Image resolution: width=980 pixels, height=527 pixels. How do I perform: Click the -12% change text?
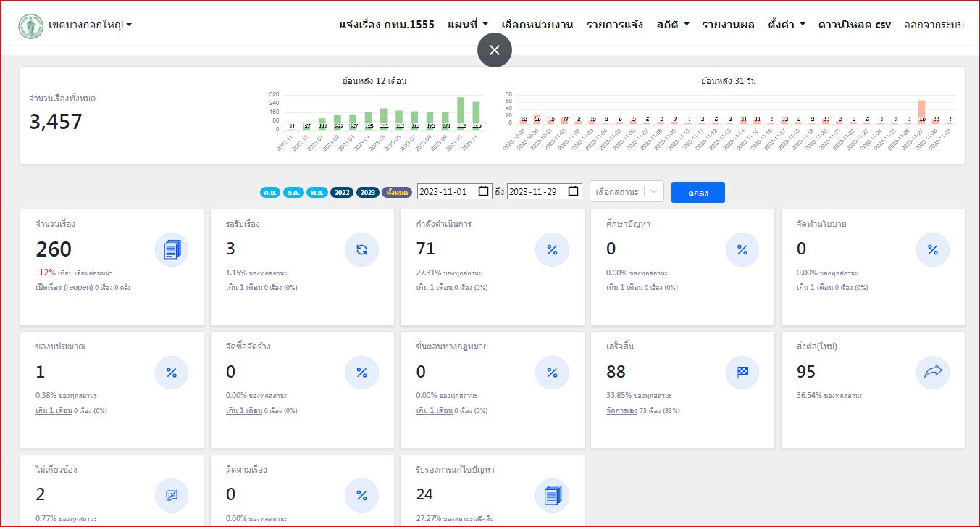tap(46, 273)
